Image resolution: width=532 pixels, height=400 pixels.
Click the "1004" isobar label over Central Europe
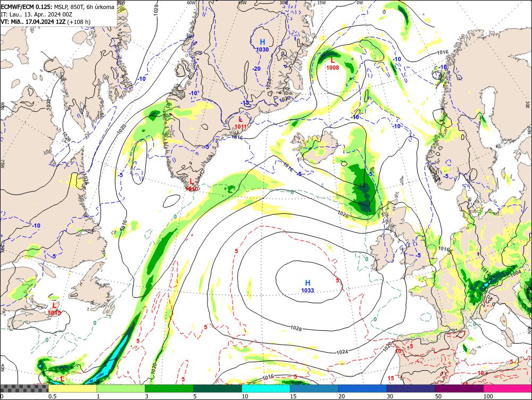click(x=516, y=273)
